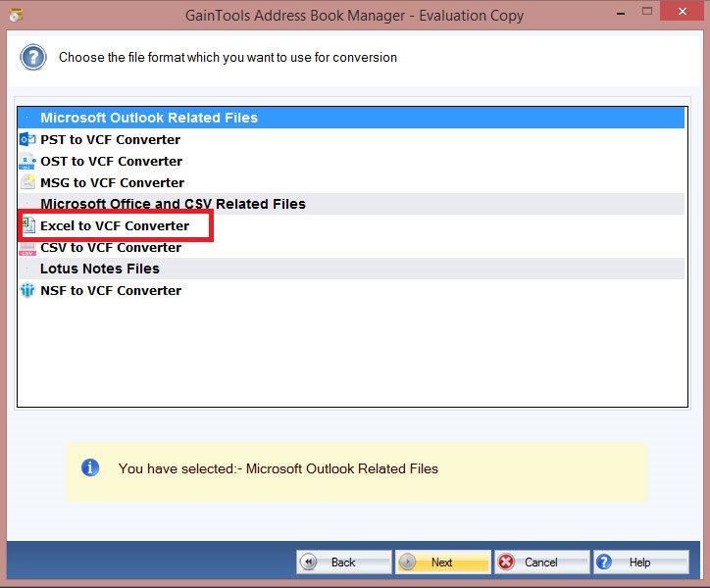Open Help from bottom bar
710x588 pixels.
tap(641, 563)
